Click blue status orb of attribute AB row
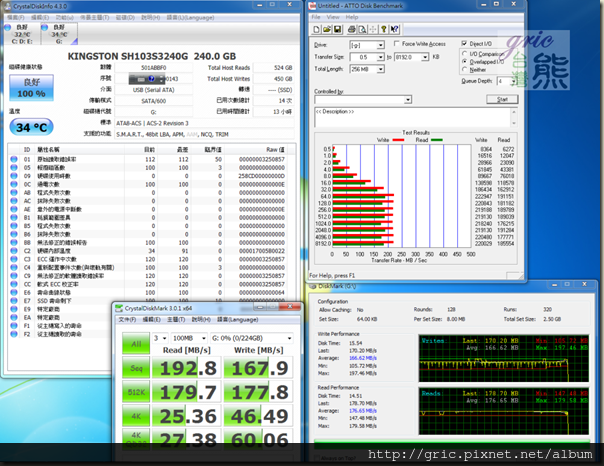This screenshot has width=604, height=466. [14, 193]
